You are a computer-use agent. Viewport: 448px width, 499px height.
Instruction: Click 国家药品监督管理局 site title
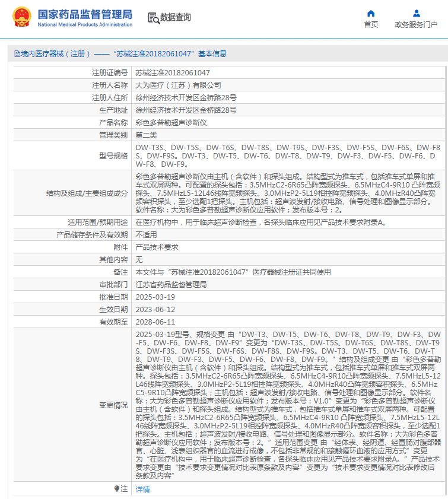coord(85,14)
